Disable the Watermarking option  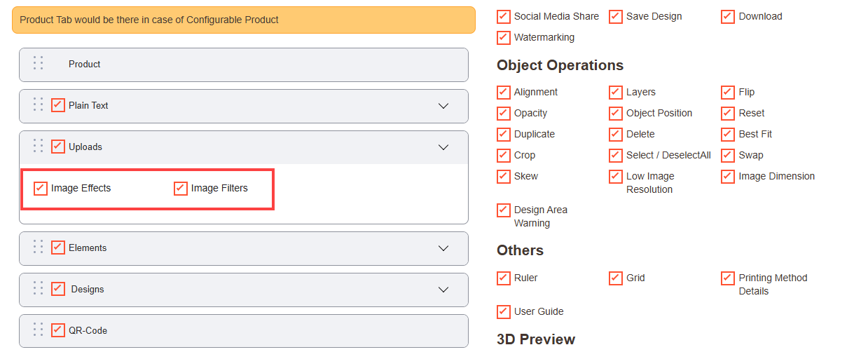[504, 37]
